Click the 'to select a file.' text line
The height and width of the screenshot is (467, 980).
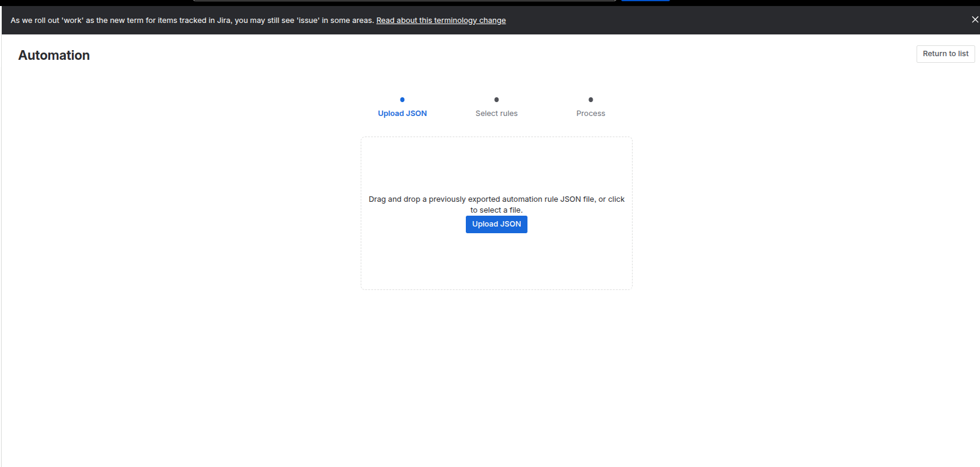[497, 210]
